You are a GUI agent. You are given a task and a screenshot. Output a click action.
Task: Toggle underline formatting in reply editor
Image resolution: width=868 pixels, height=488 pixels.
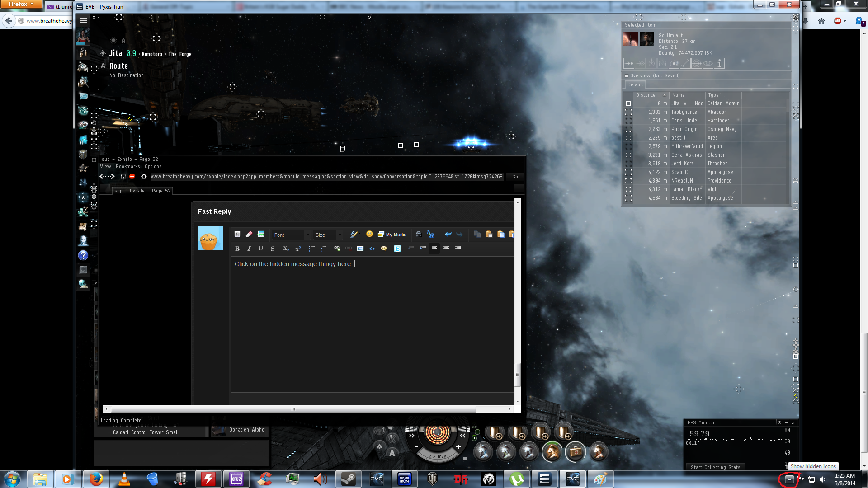coord(261,249)
